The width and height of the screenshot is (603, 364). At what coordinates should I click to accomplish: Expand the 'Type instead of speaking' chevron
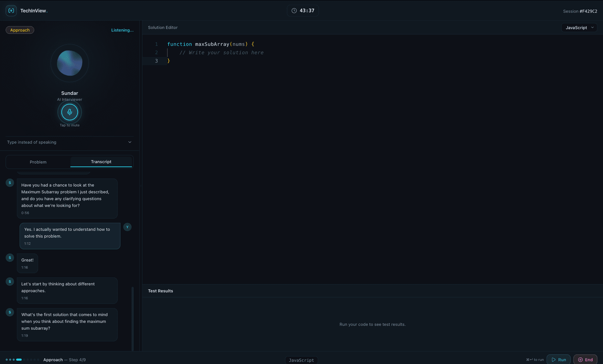(x=130, y=142)
